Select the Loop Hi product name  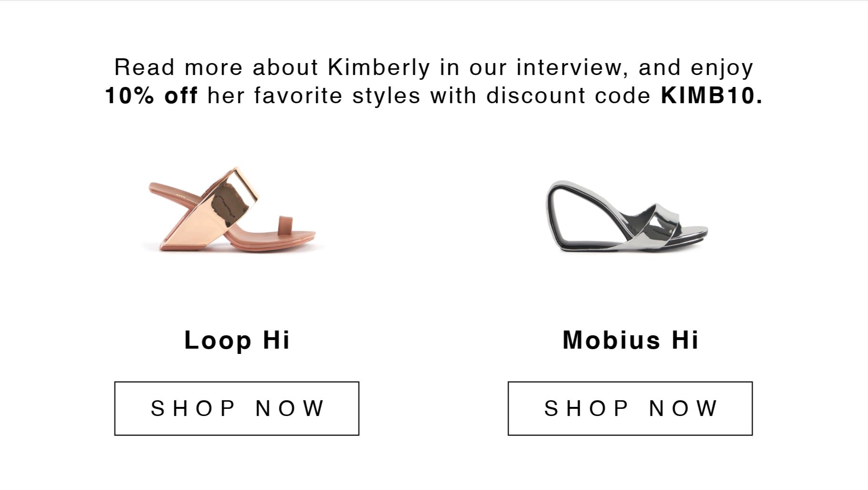[x=237, y=341]
